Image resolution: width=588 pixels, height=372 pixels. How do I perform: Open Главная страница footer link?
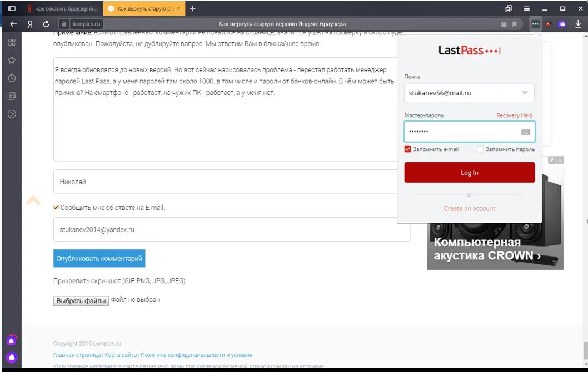77,355
